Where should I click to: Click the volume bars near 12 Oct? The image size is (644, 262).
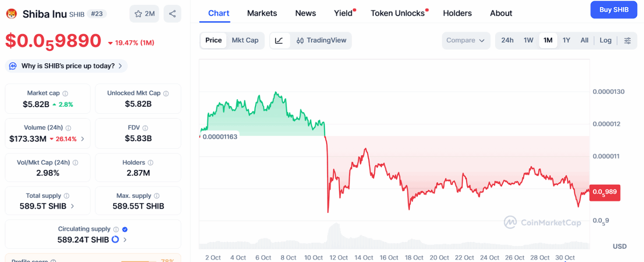(334, 234)
